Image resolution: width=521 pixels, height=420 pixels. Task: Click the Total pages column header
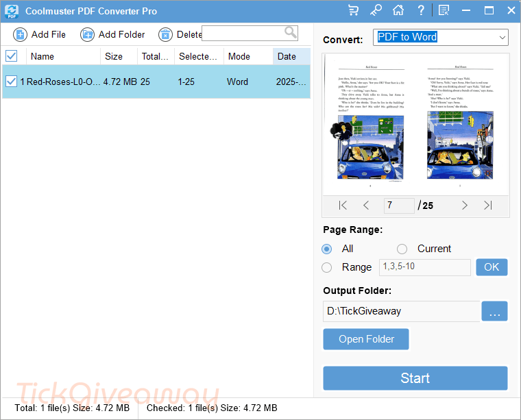[x=156, y=56]
